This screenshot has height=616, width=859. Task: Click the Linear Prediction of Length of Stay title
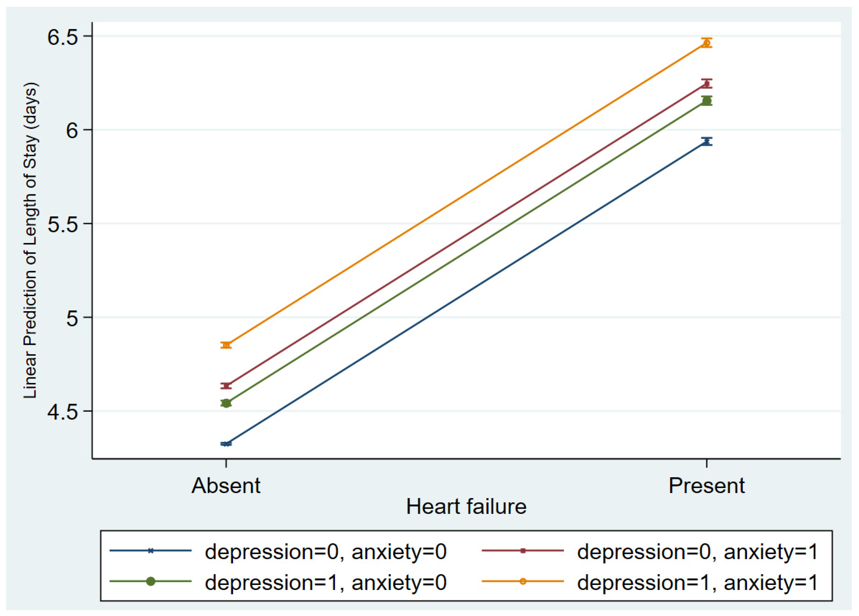coord(30,240)
